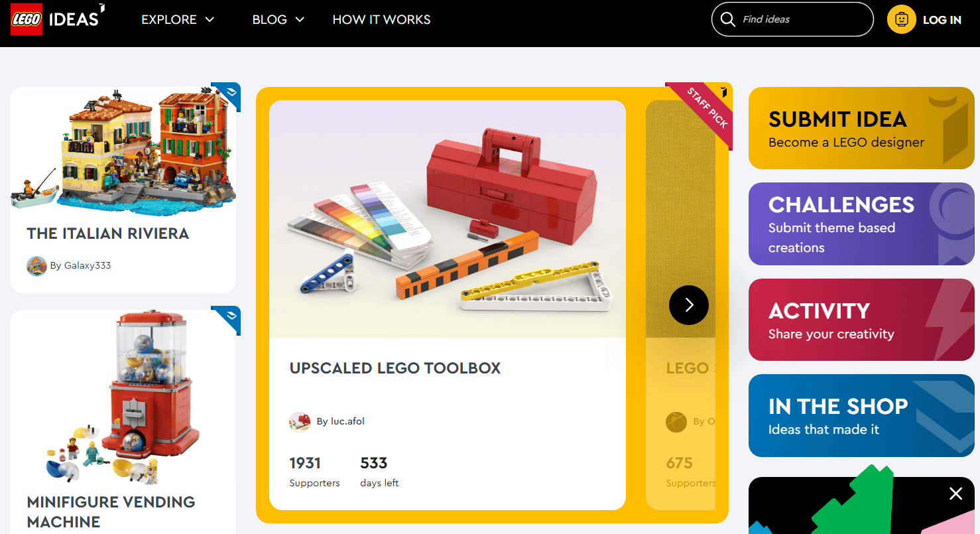Image resolution: width=980 pixels, height=534 pixels.
Task: Open The Italian Riviera project title
Action: point(108,234)
